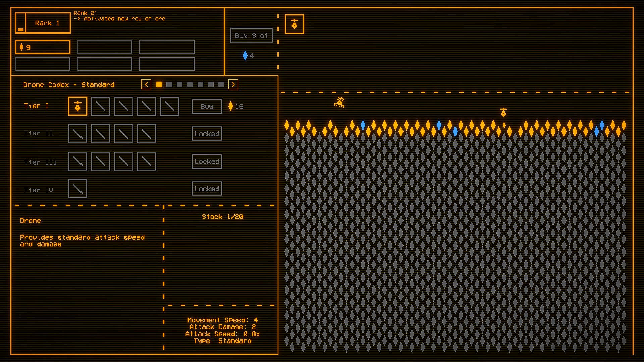Click the Tier IV Locked button
Screen dimensions: 644x362
pyautogui.click(x=207, y=189)
